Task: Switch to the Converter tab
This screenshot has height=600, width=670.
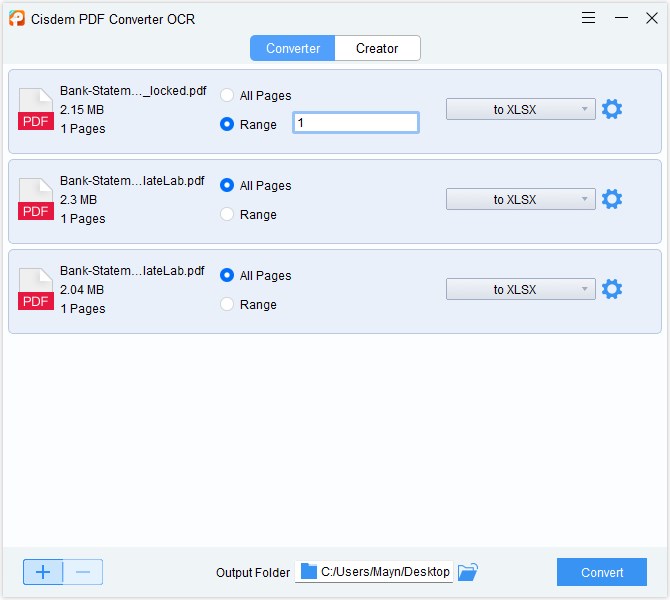Action: [293, 48]
